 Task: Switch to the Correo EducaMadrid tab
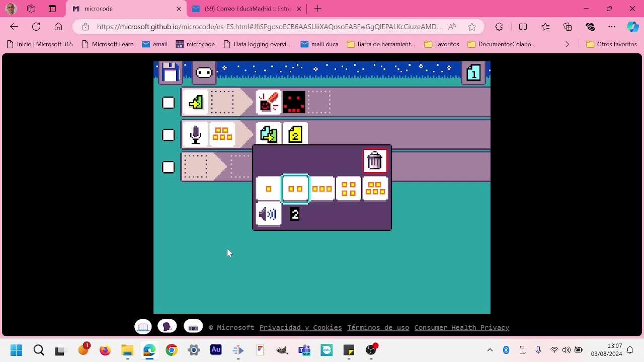[247, 9]
